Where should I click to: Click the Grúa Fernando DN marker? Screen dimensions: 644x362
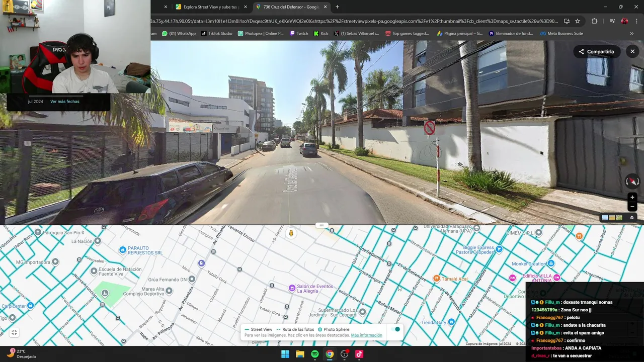[x=191, y=279]
